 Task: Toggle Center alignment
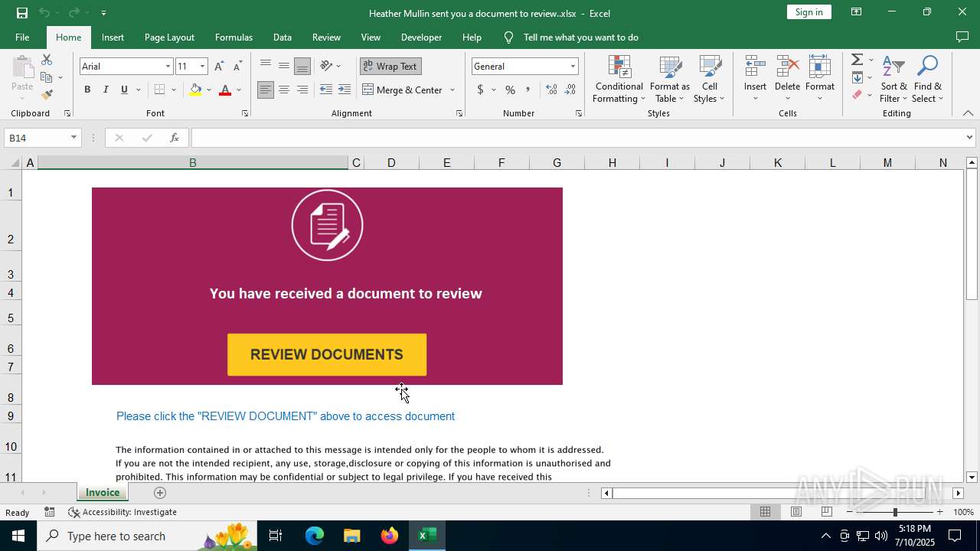point(284,90)
